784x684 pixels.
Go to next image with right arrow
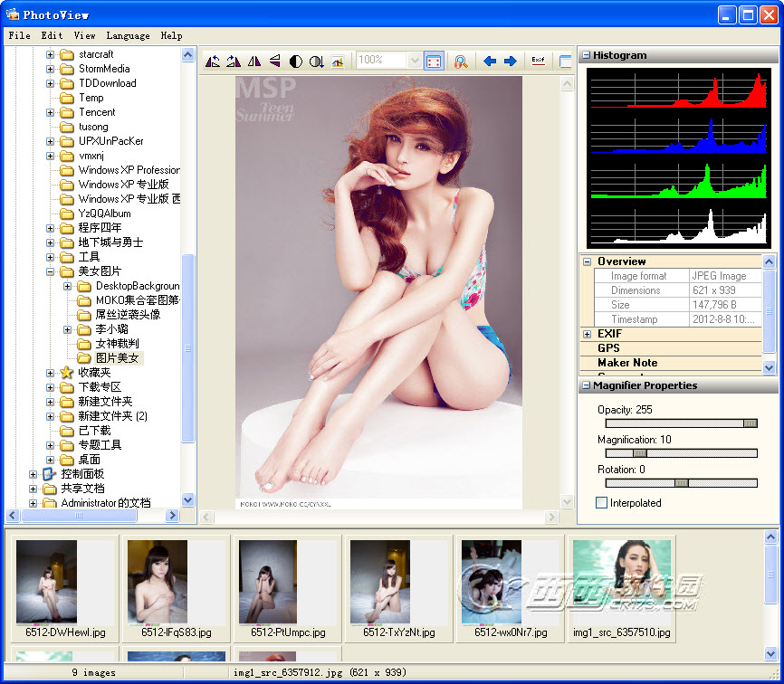[511, 62]
